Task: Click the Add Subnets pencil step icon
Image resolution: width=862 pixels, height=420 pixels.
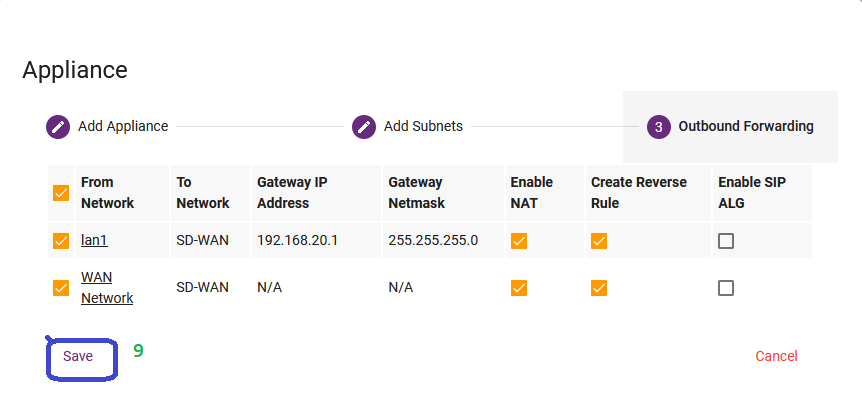Action: tap(363, 127)
